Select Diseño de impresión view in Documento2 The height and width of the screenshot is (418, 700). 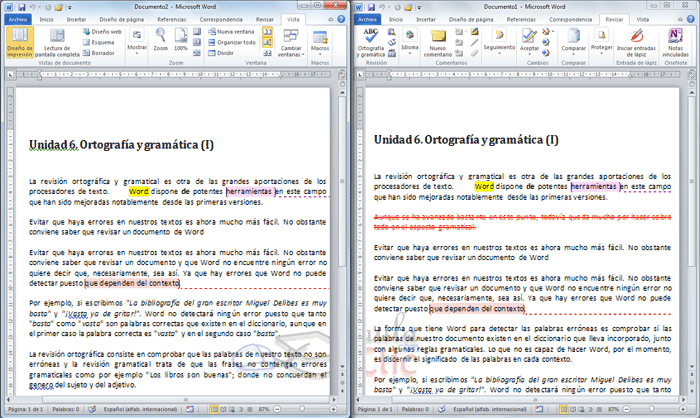[x=20, y=42]
